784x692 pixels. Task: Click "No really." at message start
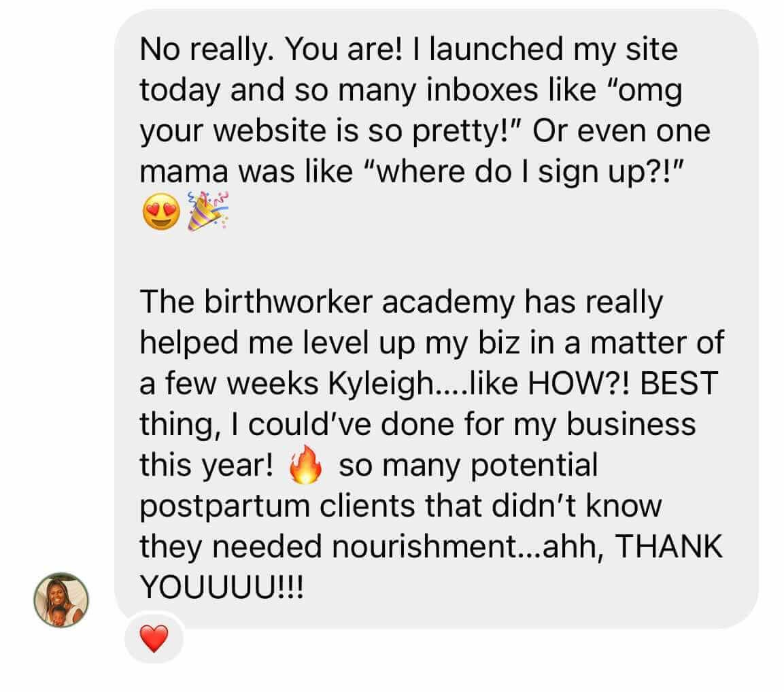tap(207, 50)
